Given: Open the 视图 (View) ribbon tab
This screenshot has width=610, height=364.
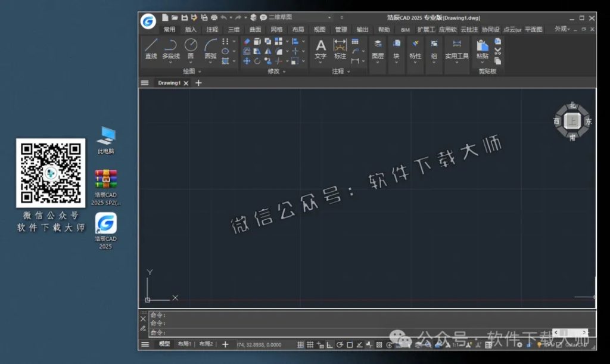Looking at the screenshot, I should coord(320,29).
